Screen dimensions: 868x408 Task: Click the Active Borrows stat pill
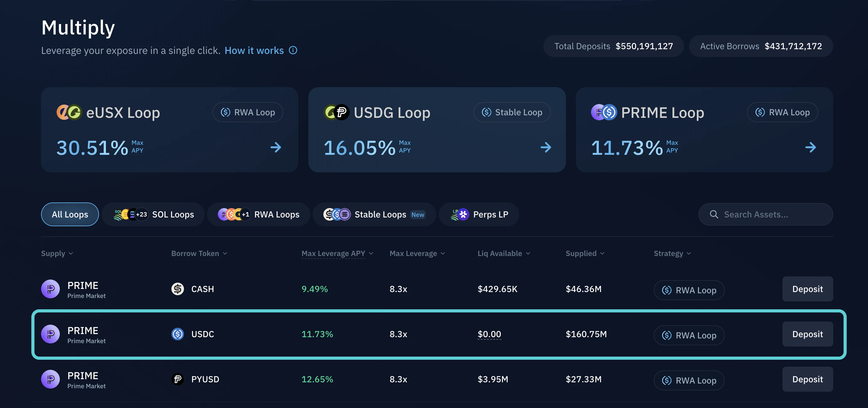pyautogui.click(x=761, y=46)
